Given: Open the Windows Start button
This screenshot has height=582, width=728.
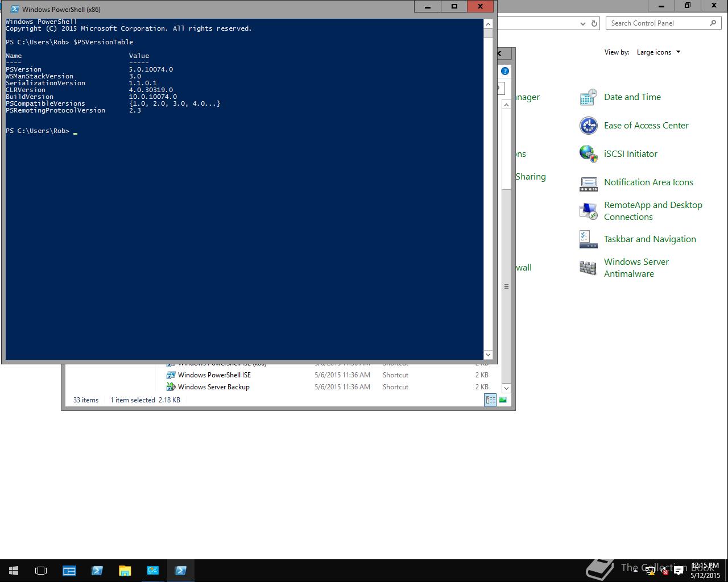Looking at the screenshot, I should tap(14, 571).
